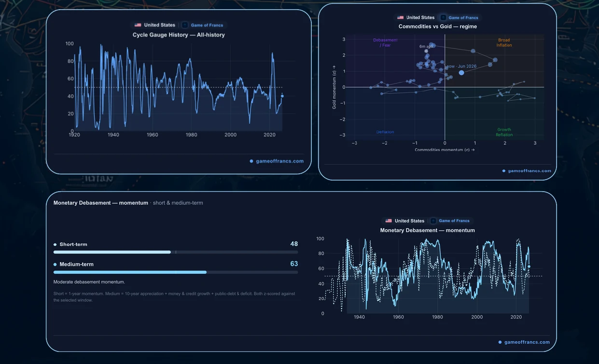The height and width of the screenshot is (364, 599).
Task: Click the Medium-term momentum progress bar
Action: 176,272
